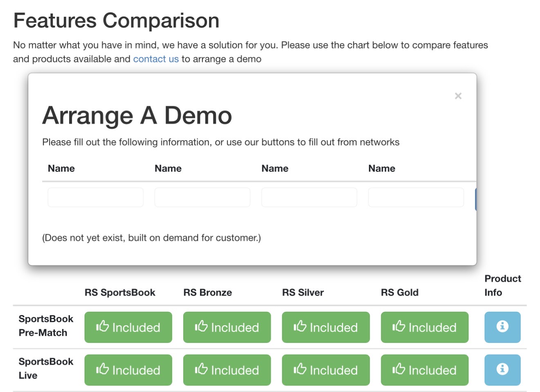Click partially hidden blue button beside Name fields
This screenshot has height=392, width=540.
pos(475,199)
